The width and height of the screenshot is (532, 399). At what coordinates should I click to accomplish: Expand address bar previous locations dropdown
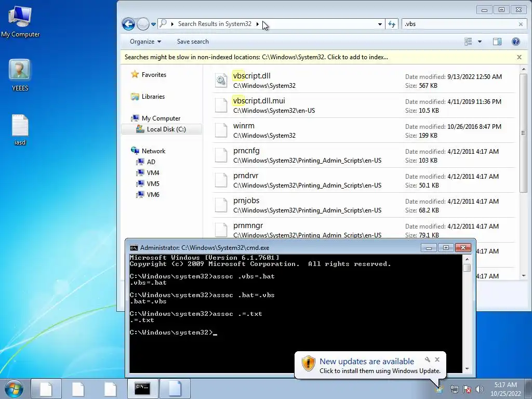[380, 24]
